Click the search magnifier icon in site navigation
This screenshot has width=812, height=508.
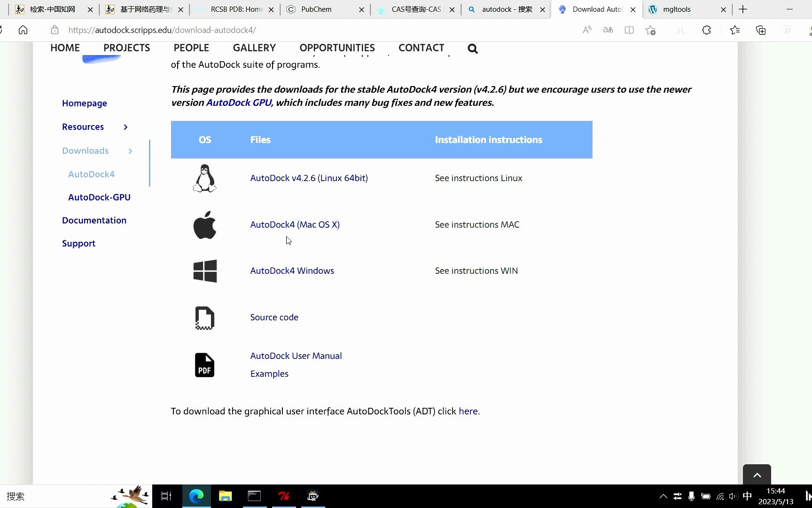coord(473,48)
